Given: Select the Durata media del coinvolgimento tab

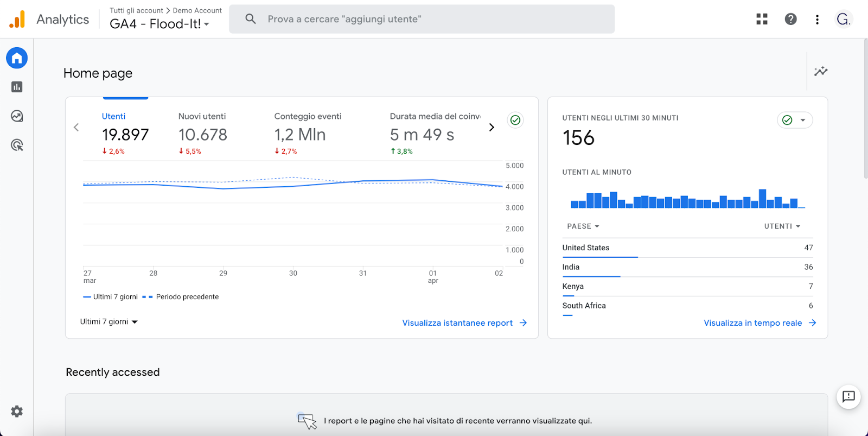Looking at the screenshot, I should [x=435, y=134].
